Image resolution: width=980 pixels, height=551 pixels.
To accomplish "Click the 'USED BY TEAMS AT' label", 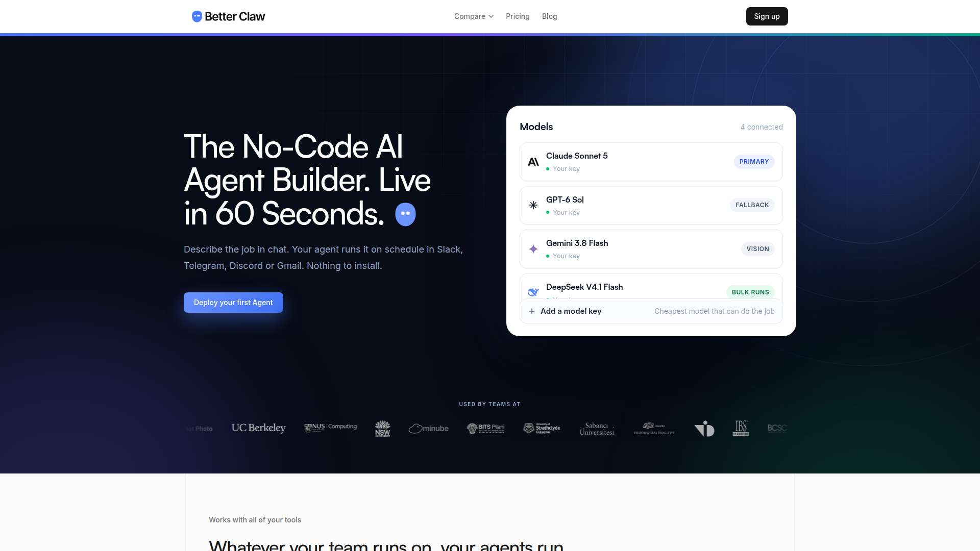I will pos(489,404).
